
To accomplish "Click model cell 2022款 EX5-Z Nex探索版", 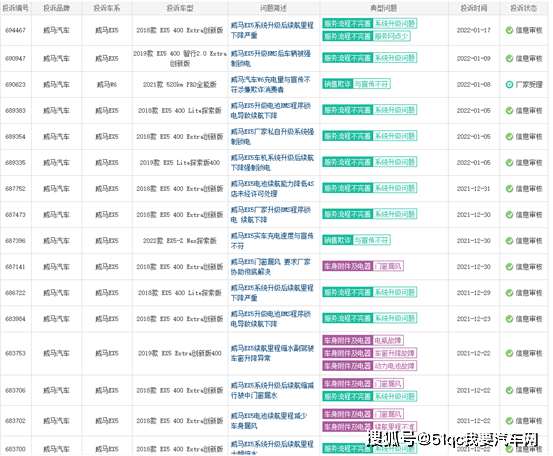I will pos(180,241).
